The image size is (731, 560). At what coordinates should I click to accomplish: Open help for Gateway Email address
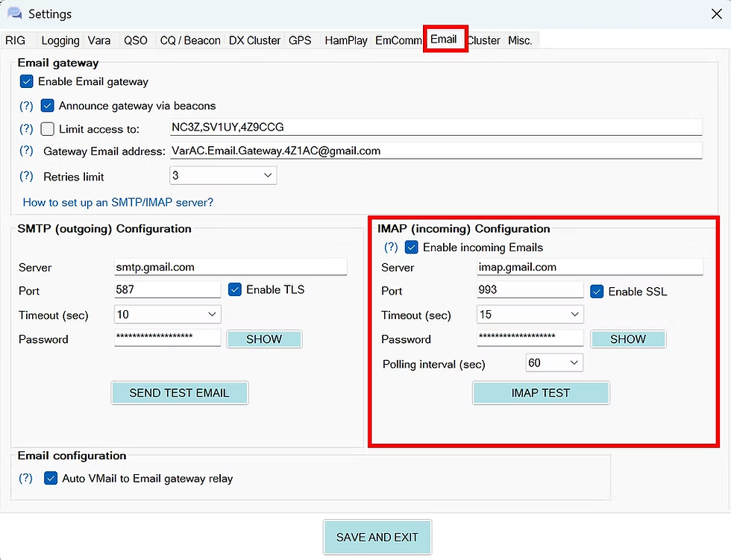26,151
